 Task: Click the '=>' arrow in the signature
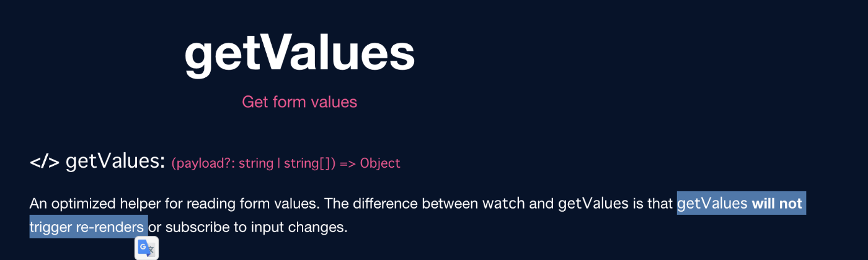(x=348, y=164)
